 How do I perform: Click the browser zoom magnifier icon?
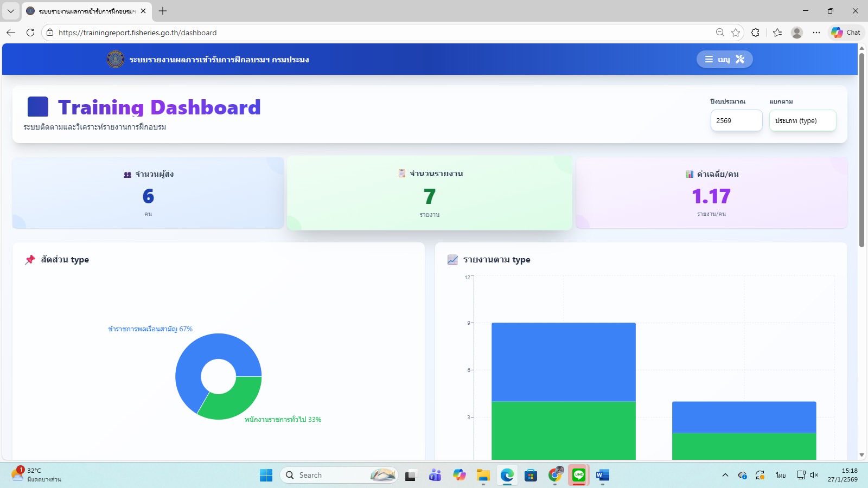point(720,33)
